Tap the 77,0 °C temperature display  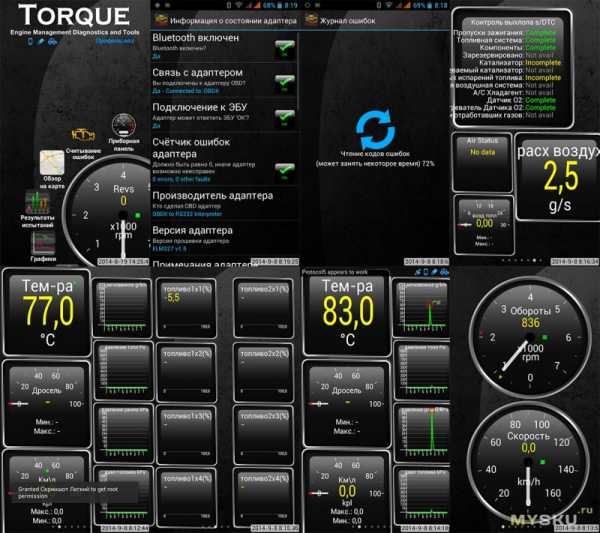coord(48,312)
